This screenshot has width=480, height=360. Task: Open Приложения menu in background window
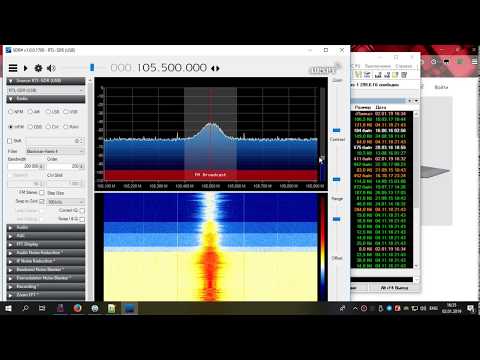click(x=378, y=66)
